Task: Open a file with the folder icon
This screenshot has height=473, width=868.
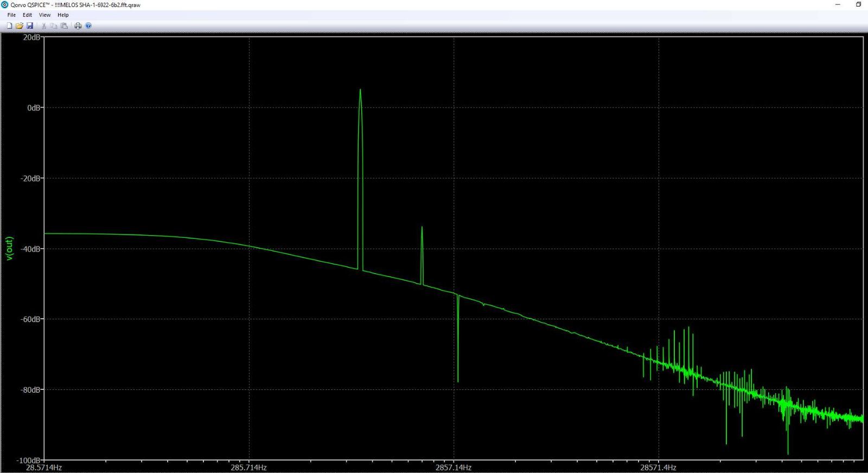Action: click(x=20, y=26)
